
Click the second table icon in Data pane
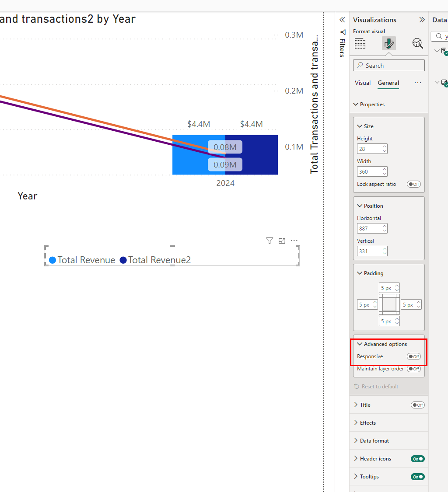pos(444,83)
